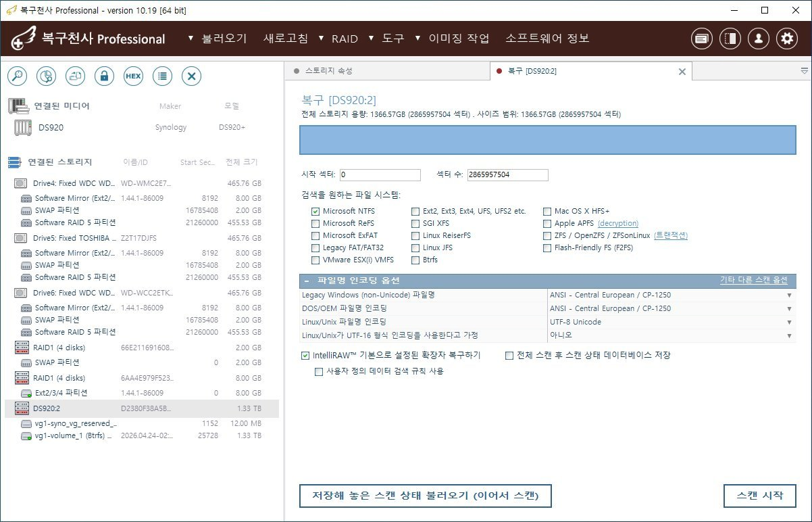Viewport: 812px width, 522px height.
Task: Check the VMware ESX(i) VMFS option
Action: (315, 260)
